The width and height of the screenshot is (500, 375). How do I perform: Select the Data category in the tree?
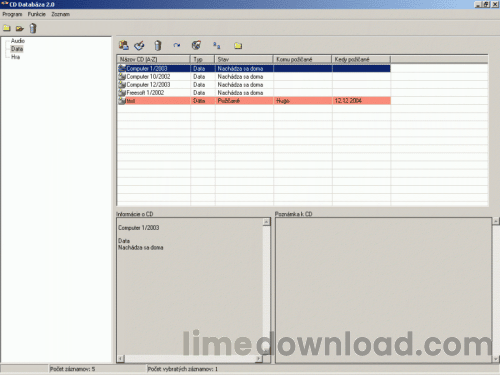click(x=17, y=49)
